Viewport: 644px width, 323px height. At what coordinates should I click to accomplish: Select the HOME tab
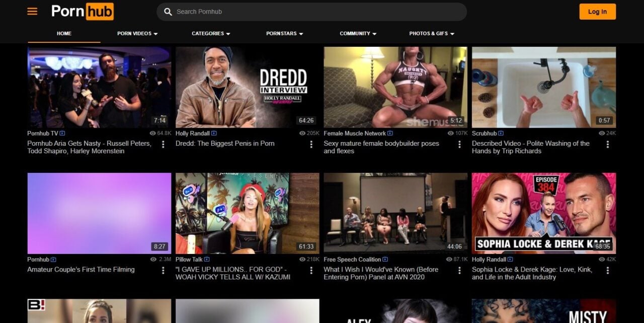[64, 33]
